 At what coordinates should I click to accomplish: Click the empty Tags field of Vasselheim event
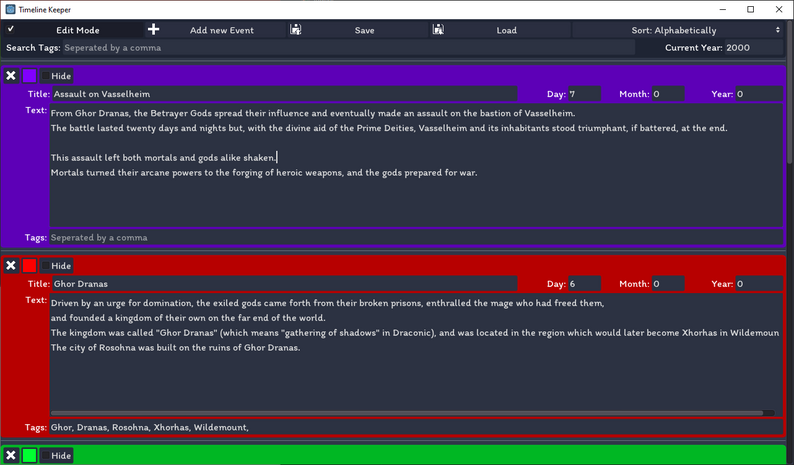click(x=416, y=238)
